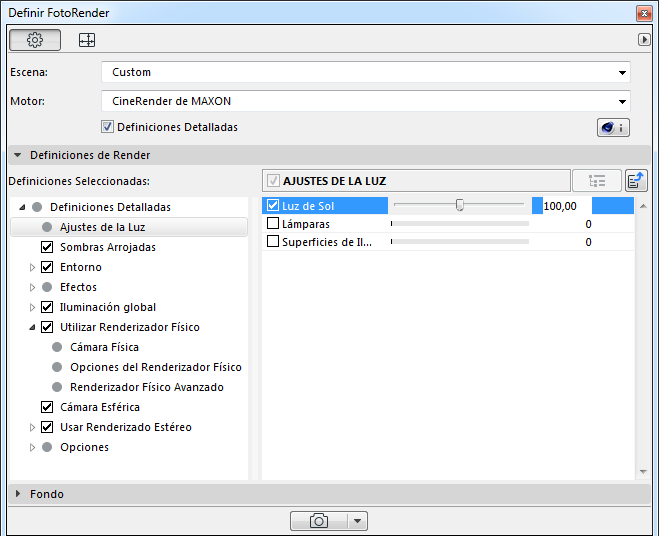This screenshot has width=659, height=536.
Task: Select the Luz de Sol row label
Action: pos(308,206)
